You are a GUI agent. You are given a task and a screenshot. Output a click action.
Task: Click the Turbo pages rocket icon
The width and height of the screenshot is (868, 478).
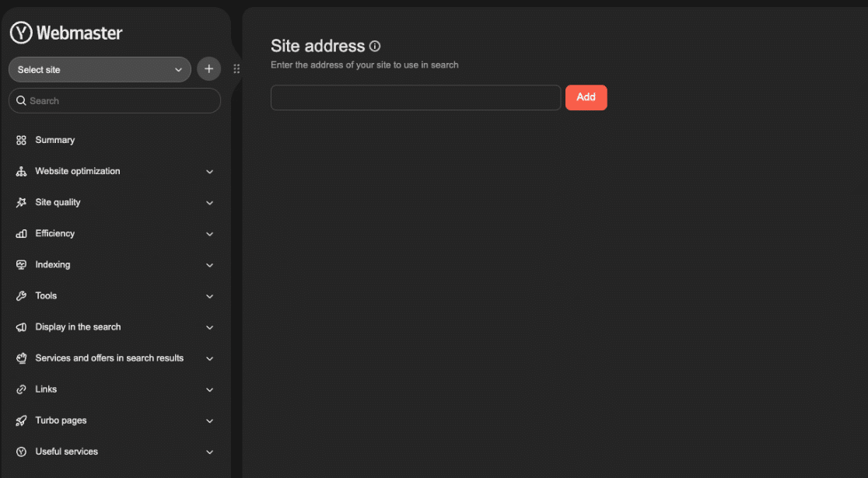pos(21,420)
